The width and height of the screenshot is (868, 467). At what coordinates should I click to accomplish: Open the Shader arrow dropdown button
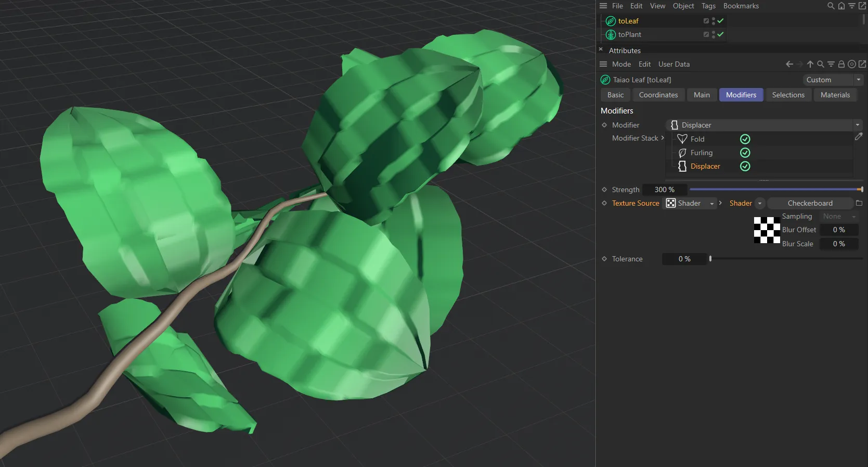tap(760, 203)
